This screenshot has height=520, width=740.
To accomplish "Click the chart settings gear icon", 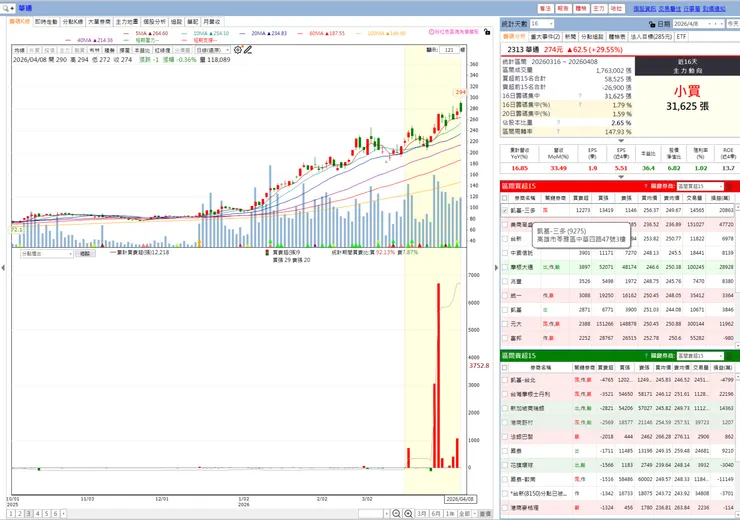I will pyautogui.click(x=238, y=50).
